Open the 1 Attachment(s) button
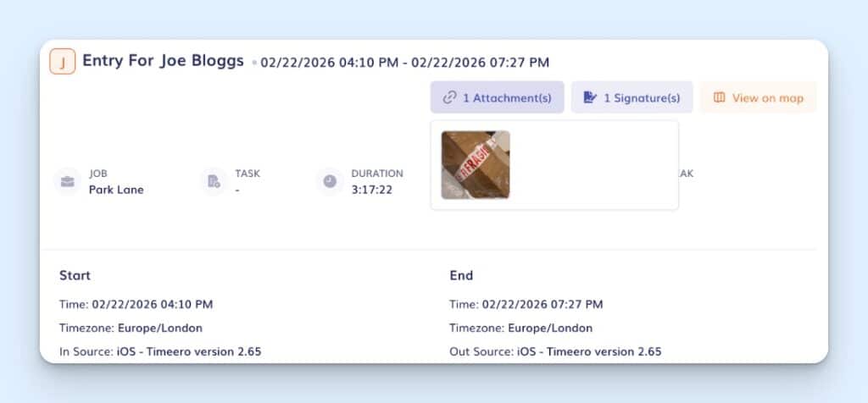 coord(497,97)
